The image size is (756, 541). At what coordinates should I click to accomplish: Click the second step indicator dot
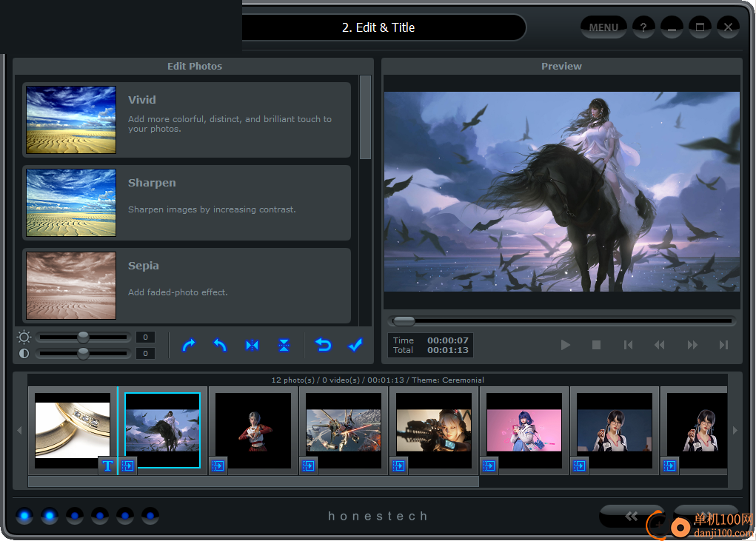[x=49, y=516]
